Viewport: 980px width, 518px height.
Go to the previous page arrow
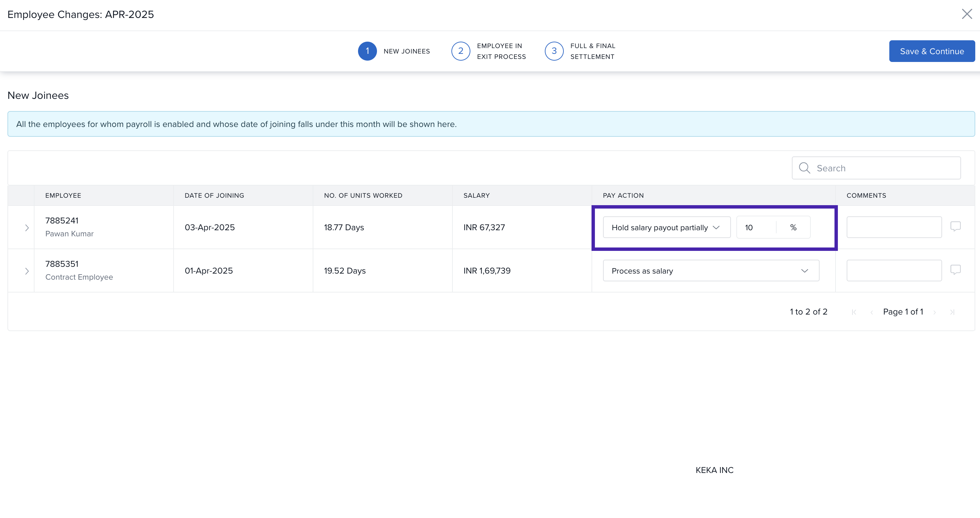coord(872,312)
